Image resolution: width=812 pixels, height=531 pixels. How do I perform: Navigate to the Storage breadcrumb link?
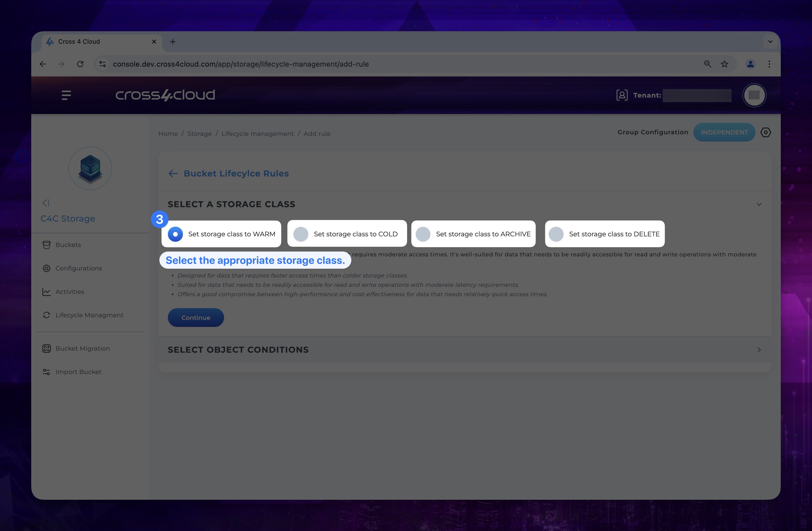pos(200,133)
